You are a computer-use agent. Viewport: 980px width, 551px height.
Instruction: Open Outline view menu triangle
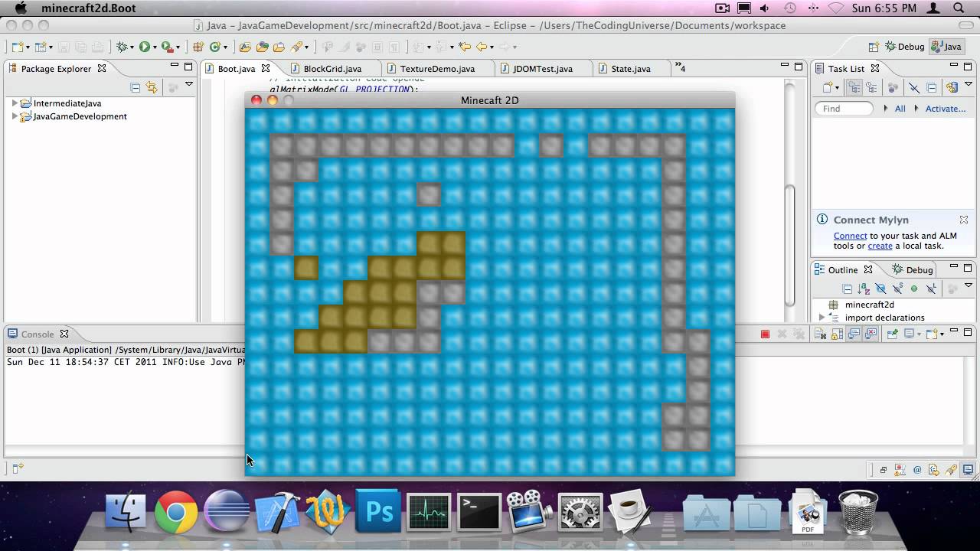967,286
